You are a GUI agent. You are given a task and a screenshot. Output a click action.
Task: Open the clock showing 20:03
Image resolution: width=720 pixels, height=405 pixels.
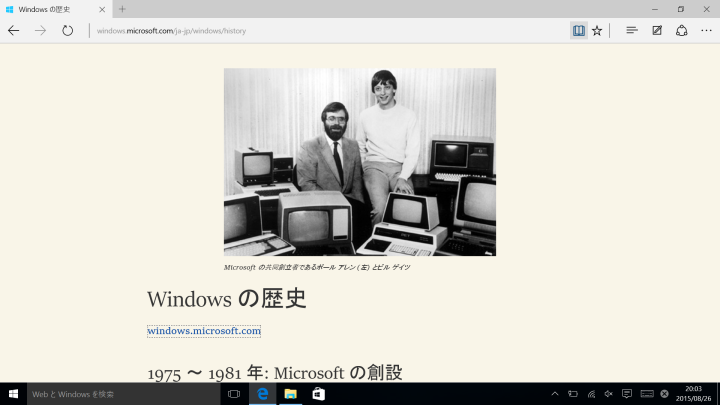click(693, 394)
